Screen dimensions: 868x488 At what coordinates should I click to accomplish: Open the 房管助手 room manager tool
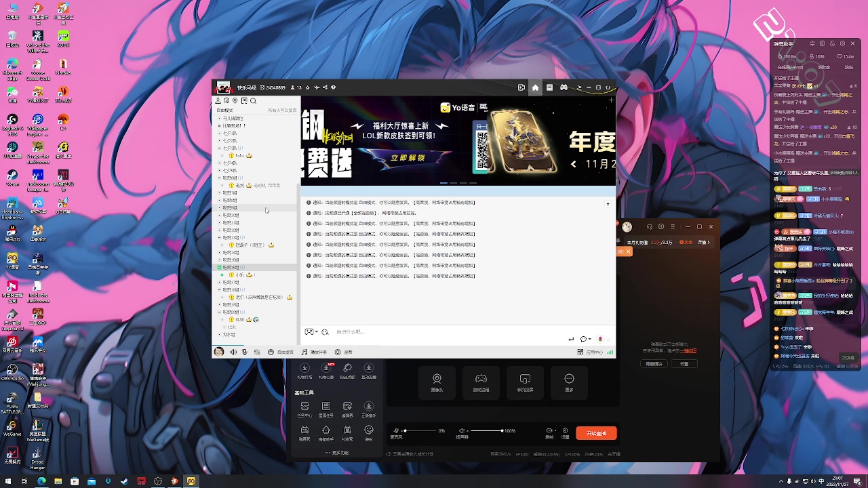point(326,433)
